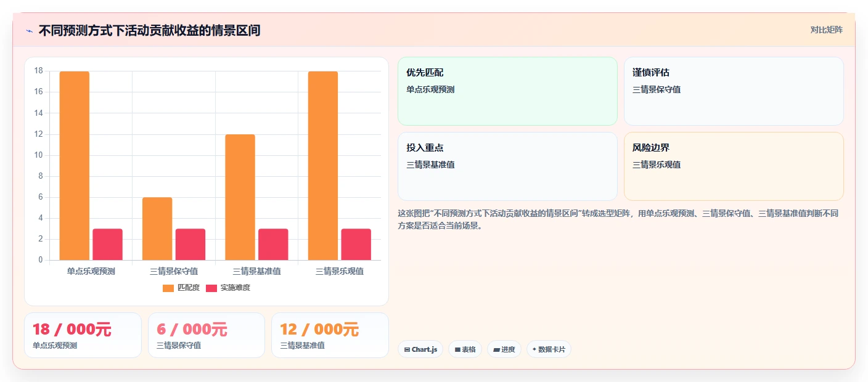Click the chart title 不同预测方式下活动贡献收益的情景区间
868x382 pixels.
(149, 30)
